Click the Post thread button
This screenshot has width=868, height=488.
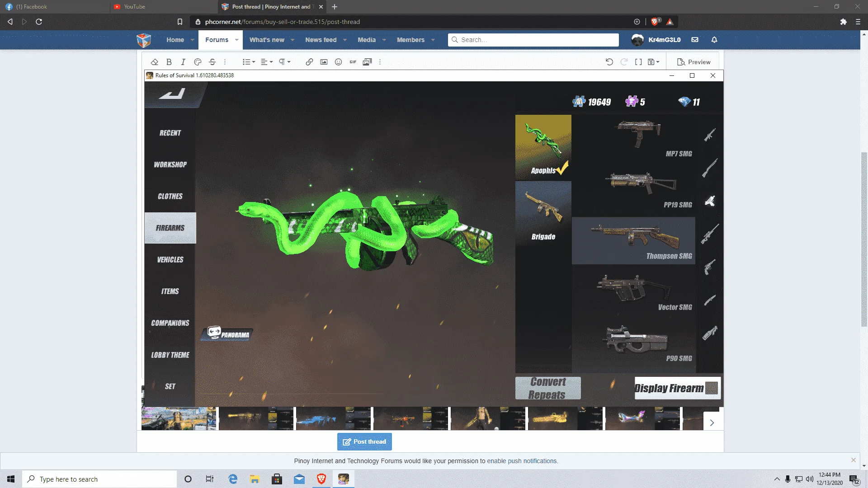pyautogui.click(x=364, y=441)
